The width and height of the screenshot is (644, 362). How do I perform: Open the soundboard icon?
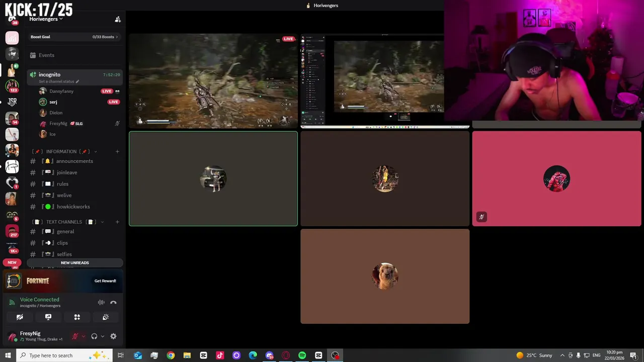[106, 317]
